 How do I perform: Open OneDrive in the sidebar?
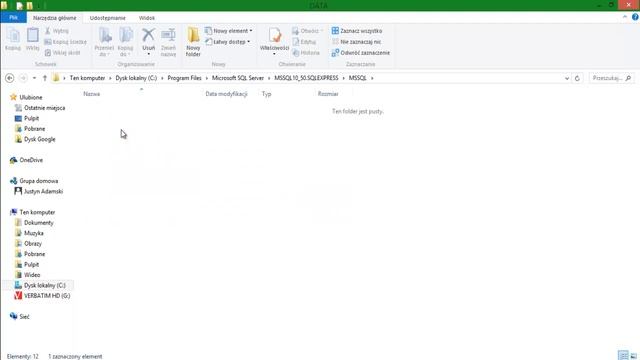click(31, 160)
